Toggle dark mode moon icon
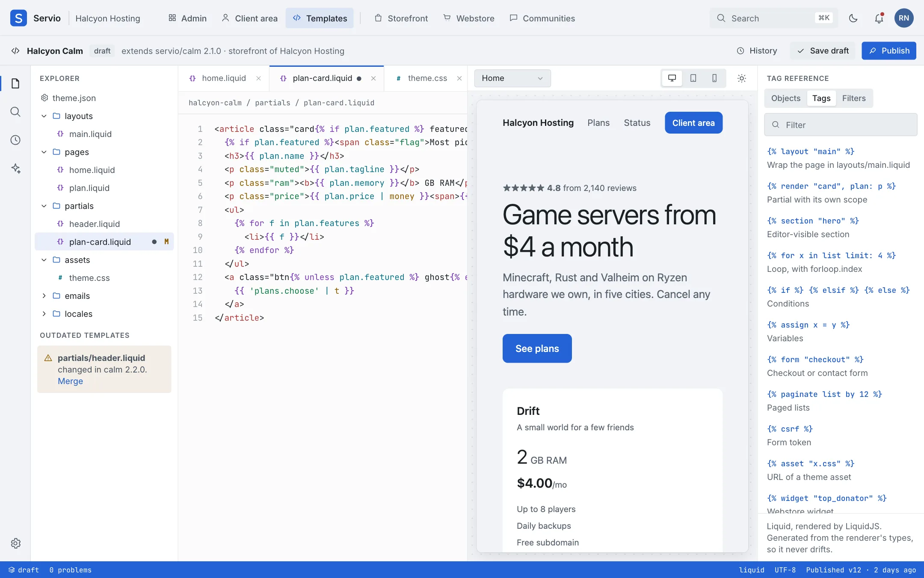The width and height of the screenshot is (924, 578). coord(853,18)
